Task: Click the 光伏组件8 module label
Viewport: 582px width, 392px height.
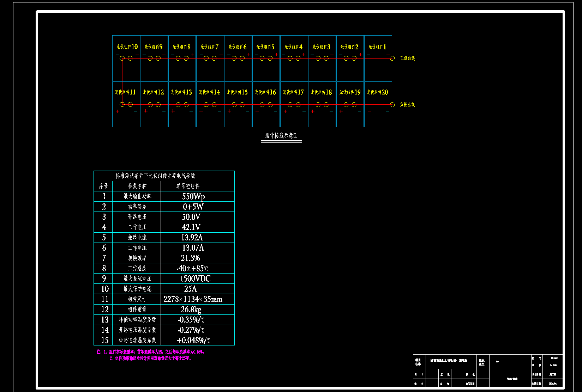Action: [x=181, y=47]
